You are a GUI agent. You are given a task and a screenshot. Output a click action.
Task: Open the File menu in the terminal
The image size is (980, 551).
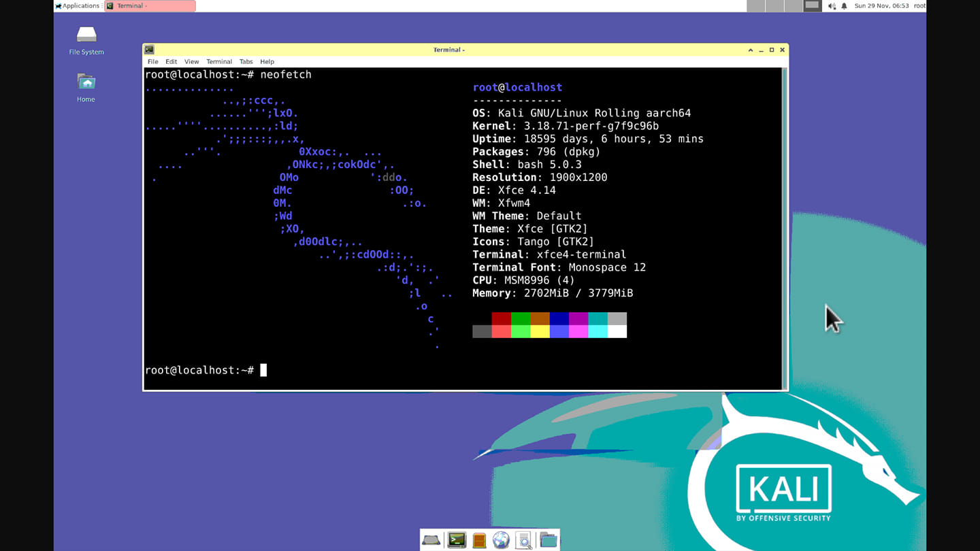click(153, 61)
